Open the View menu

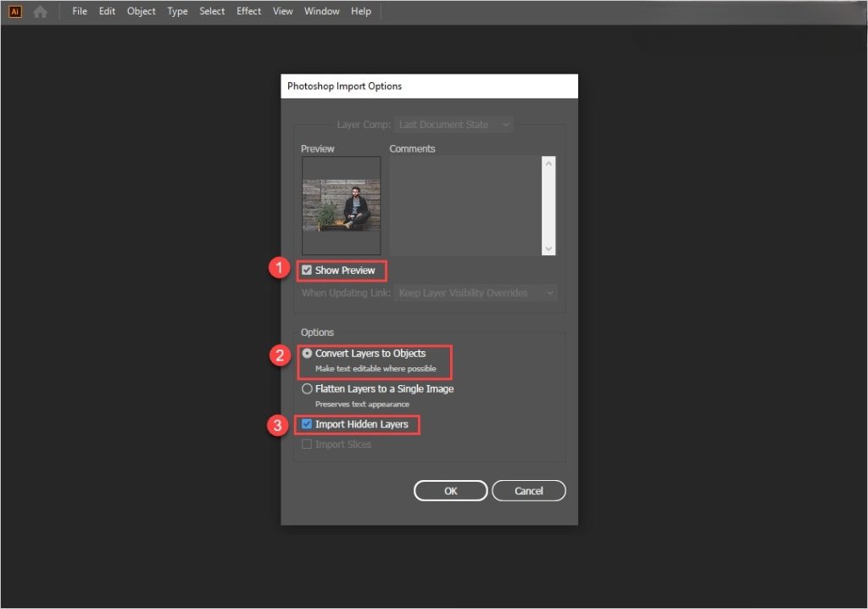(x=283, y=11)
